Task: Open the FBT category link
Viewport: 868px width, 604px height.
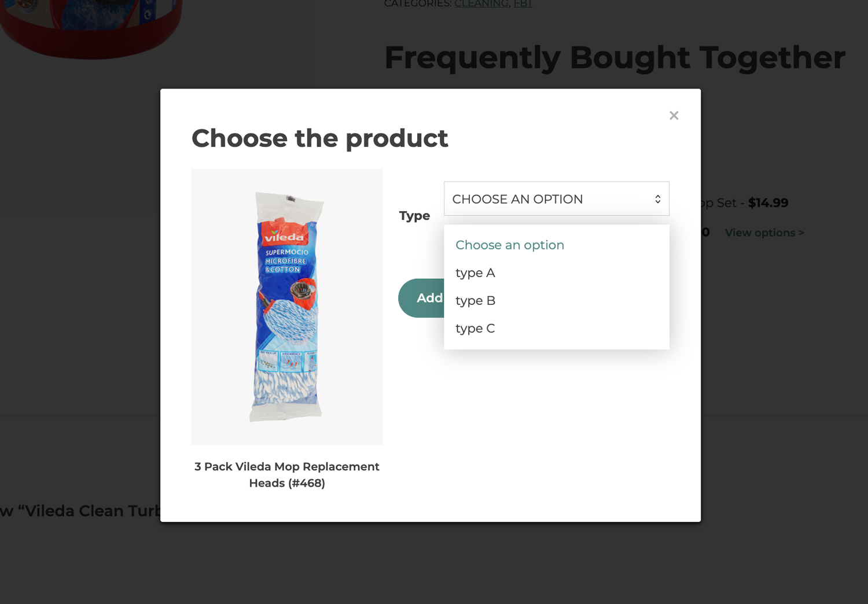Action: tap(523, 4)
